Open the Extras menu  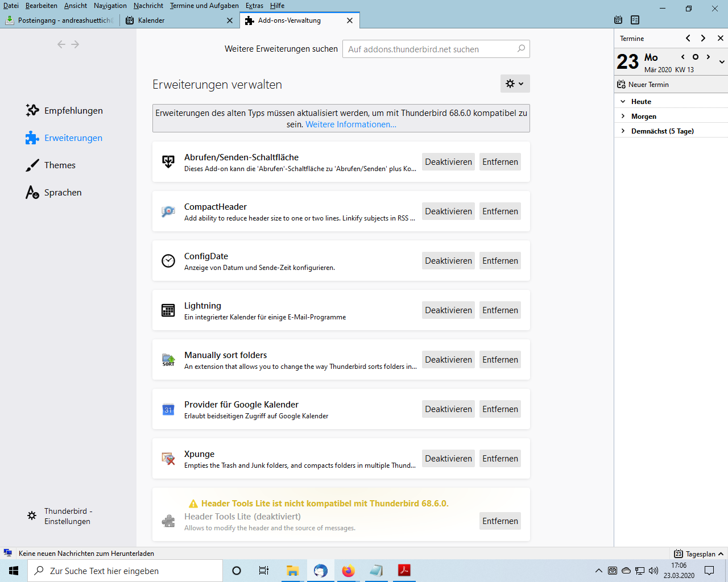coord(254,6)
